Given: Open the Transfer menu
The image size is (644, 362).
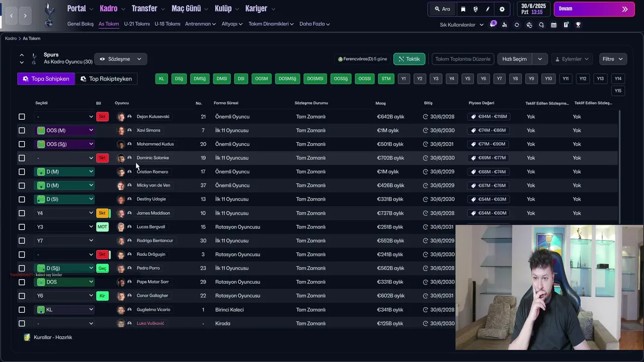Looking at the screenshot, I should click(148, 9).
